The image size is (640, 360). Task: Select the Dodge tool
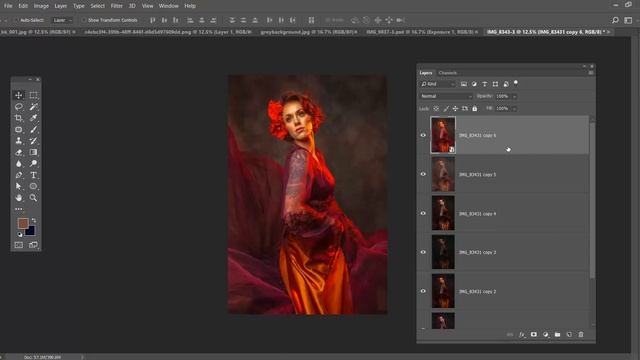click(x=33, y=164)
